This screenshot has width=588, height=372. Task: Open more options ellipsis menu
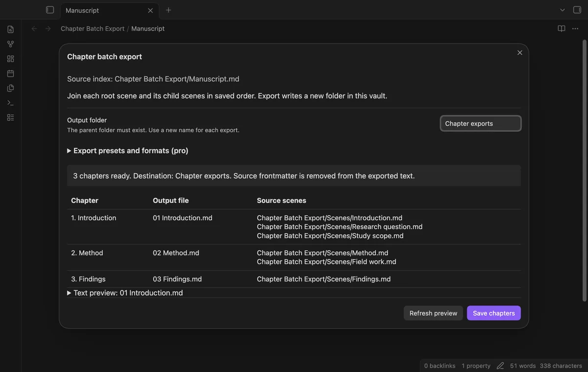pos(576,29)
